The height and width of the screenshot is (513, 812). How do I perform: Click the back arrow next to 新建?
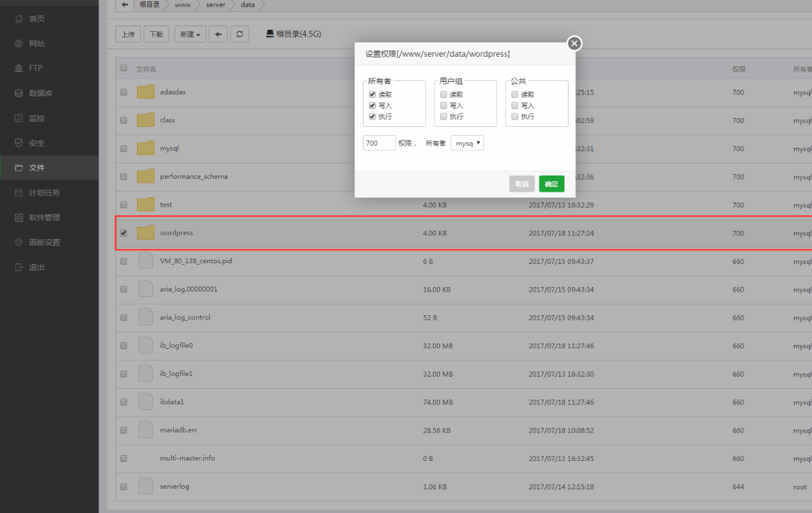pyautogui.click(x=218, y=34)
